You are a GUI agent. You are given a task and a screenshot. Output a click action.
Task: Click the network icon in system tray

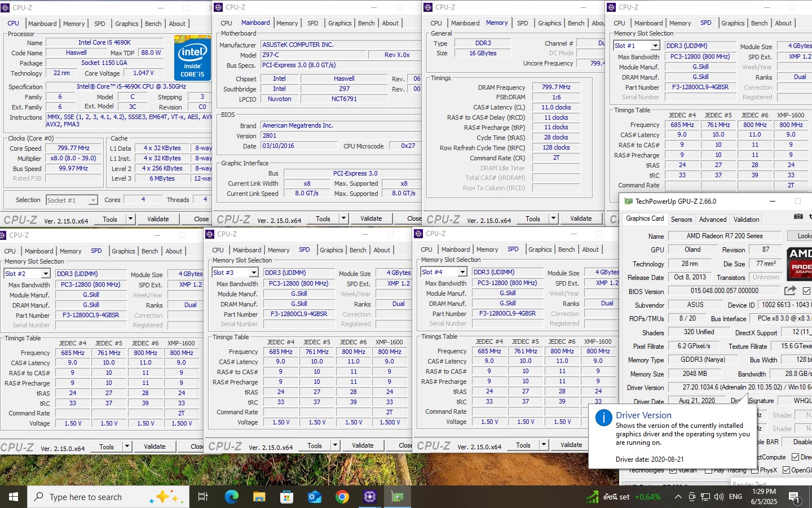[x=705, y=497]
